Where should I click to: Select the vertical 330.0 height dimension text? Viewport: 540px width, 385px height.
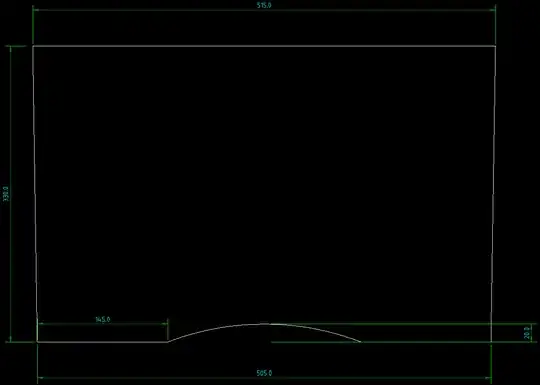click(x=6, y=194)
